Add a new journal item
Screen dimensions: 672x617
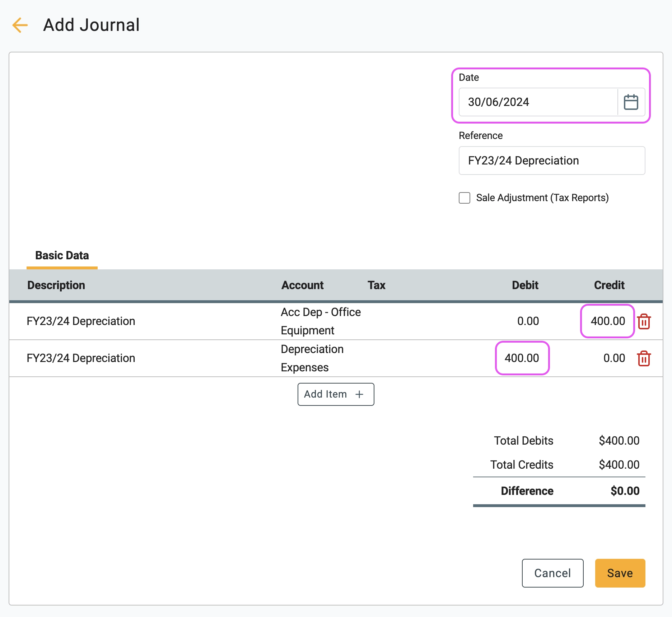pos(336,394)
